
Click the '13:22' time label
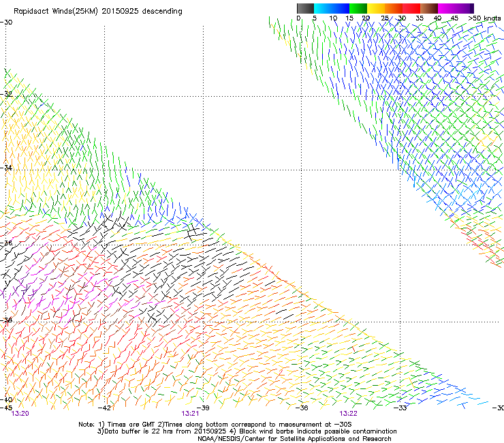pyautogui.click(x=348, y=414)
